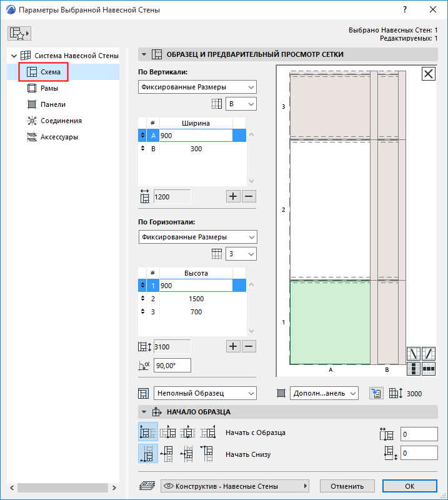The height and width of the screenshot is (500, 448).
Task: Collapse the Образец и предварительный просмотр сетки panel
Action: pyautogui.click(x=144, y=54)
